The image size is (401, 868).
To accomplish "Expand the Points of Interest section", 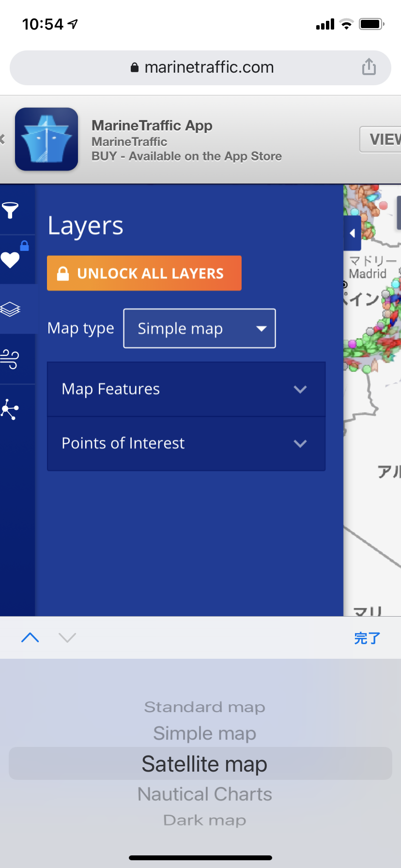I will [x=186, y=444].
